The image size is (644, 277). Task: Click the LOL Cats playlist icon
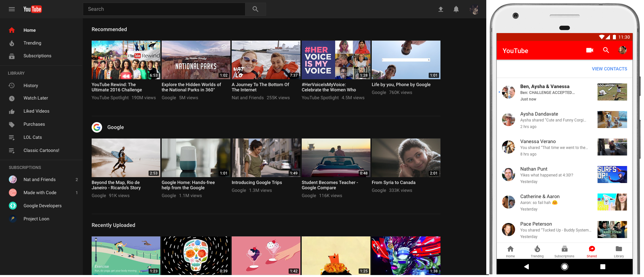coord(12,138)
